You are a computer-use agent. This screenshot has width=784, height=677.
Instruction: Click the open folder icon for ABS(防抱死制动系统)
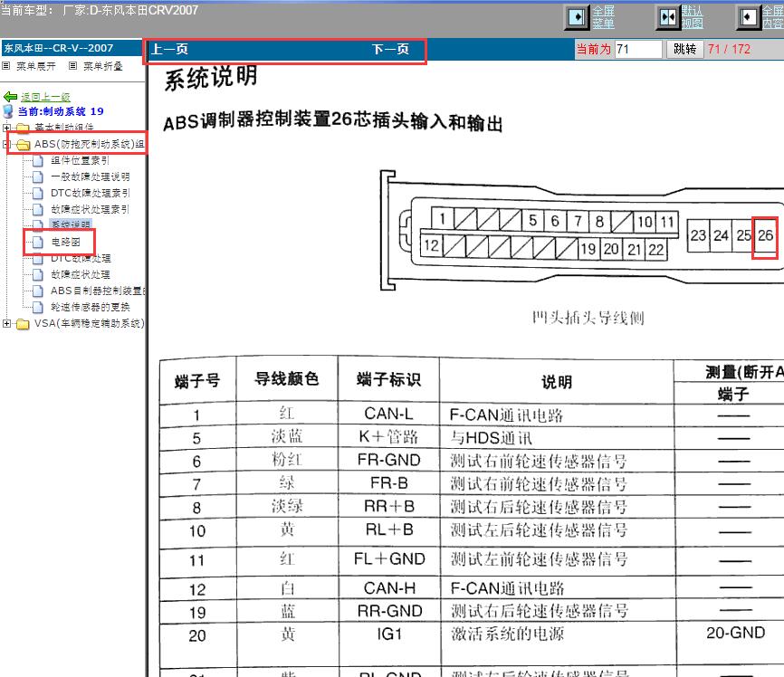(23, 145)
